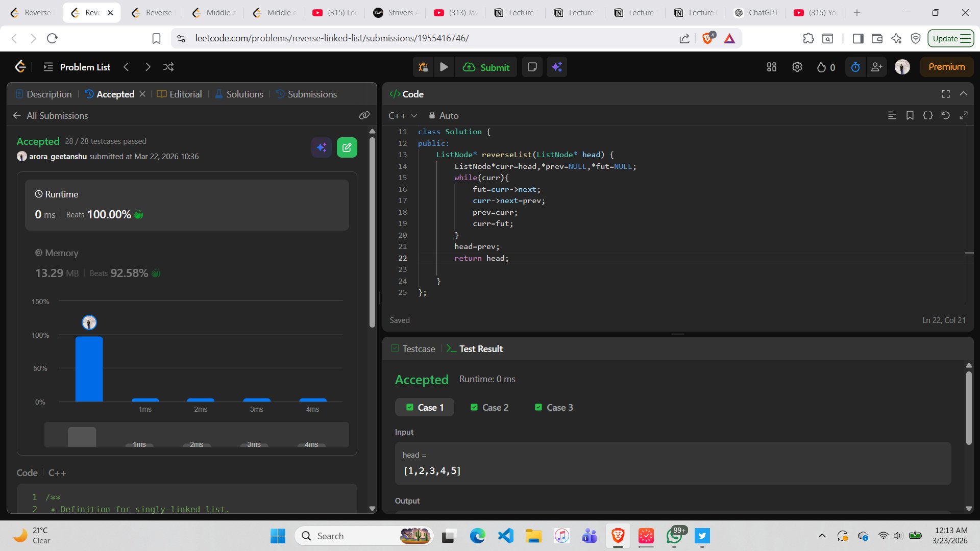The width and height of the screenshot is (980, 551).
Task: Expand the Problem List panel
Action: [x=77, y=67]
